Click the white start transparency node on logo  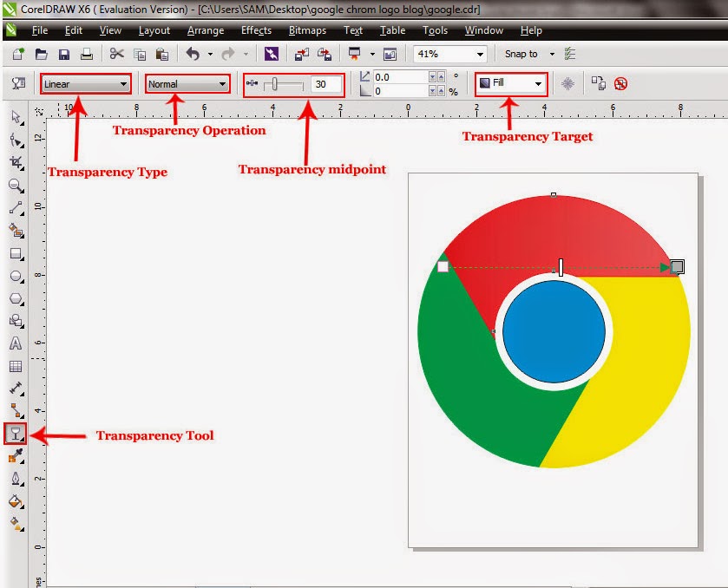click(443, 266)
